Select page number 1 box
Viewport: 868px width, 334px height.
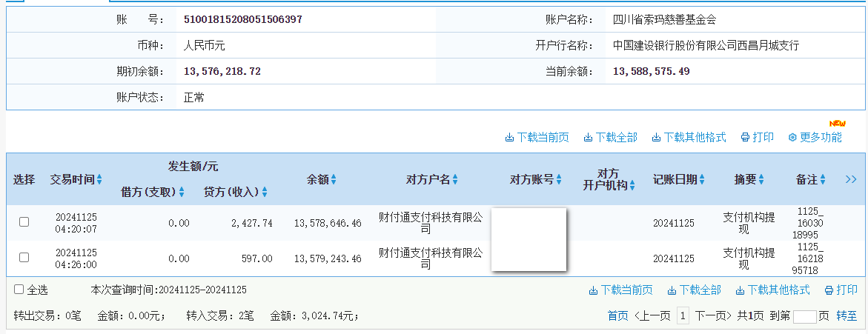click(x=683, y=316)
